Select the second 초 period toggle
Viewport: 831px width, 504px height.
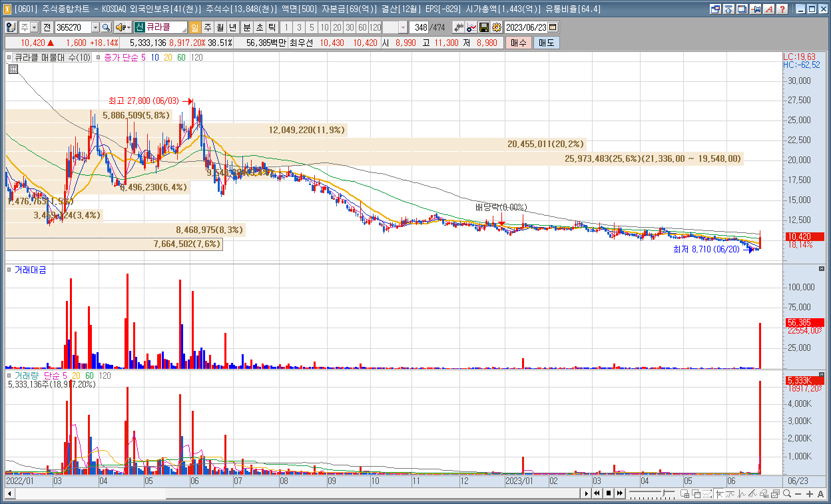click(x=260, y=27)
